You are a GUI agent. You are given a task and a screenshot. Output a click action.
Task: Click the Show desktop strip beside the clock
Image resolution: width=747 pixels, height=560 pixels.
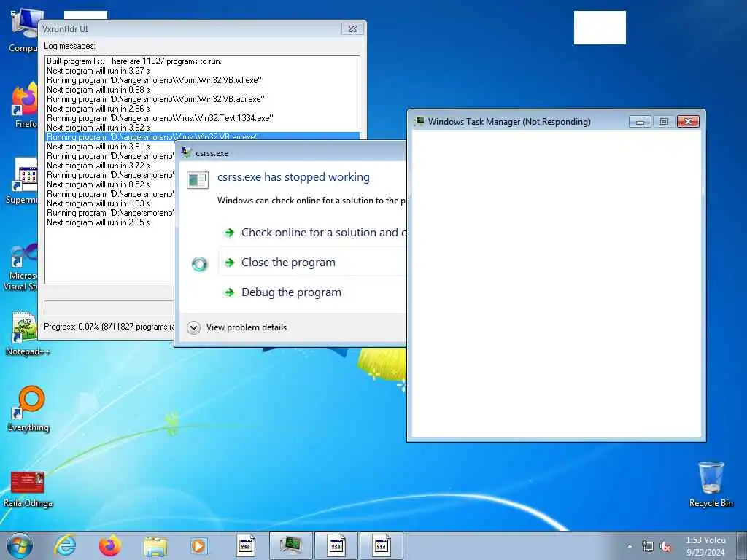742,545
